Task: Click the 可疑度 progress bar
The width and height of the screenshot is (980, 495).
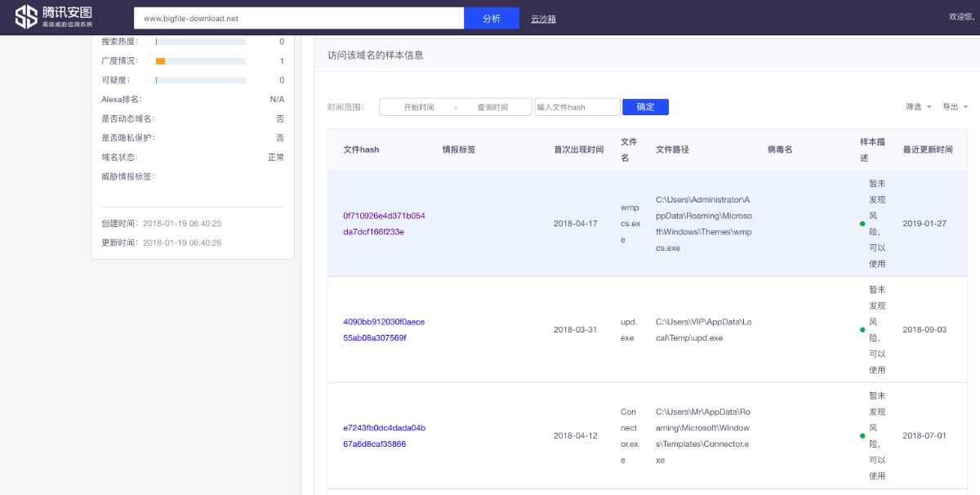Action: point(201,80)
